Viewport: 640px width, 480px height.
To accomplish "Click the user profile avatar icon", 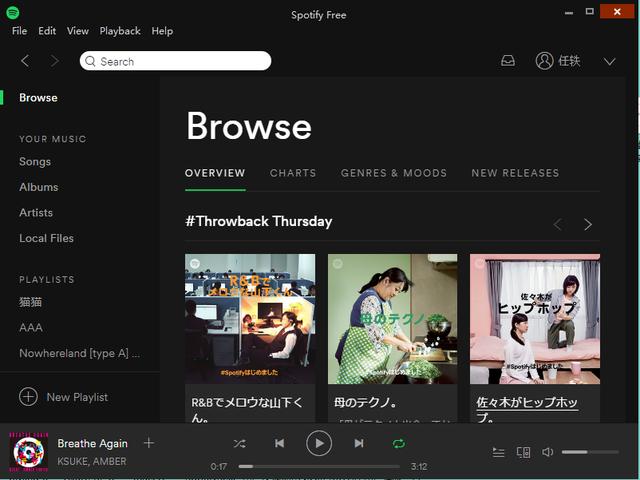I will pos(544,61).
